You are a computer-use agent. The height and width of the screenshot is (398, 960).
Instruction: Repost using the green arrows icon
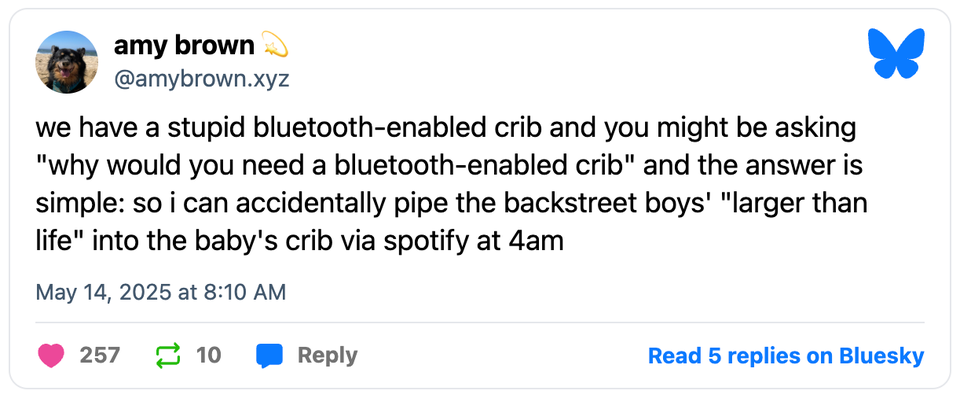[x=168, y=356]
